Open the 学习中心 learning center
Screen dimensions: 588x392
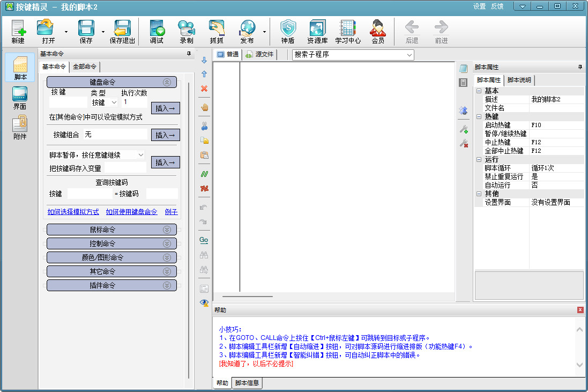pyautogui.click(x=348, y=31)
